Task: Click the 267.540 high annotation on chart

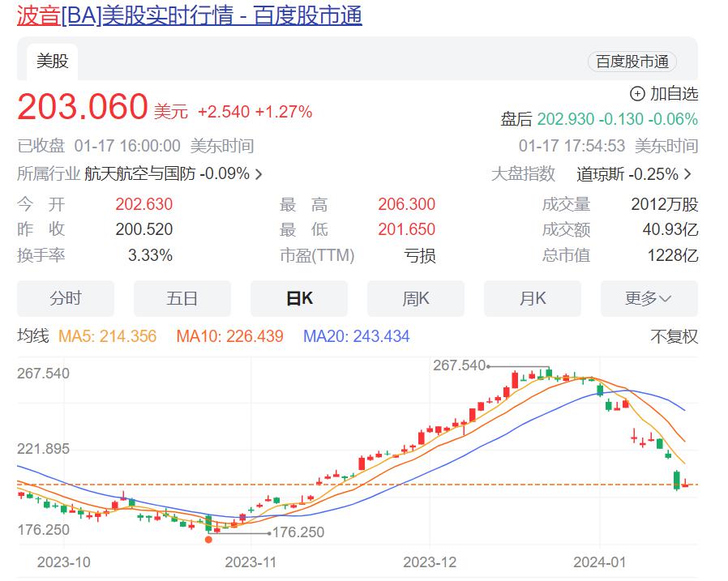Action: tap(459, 365)
